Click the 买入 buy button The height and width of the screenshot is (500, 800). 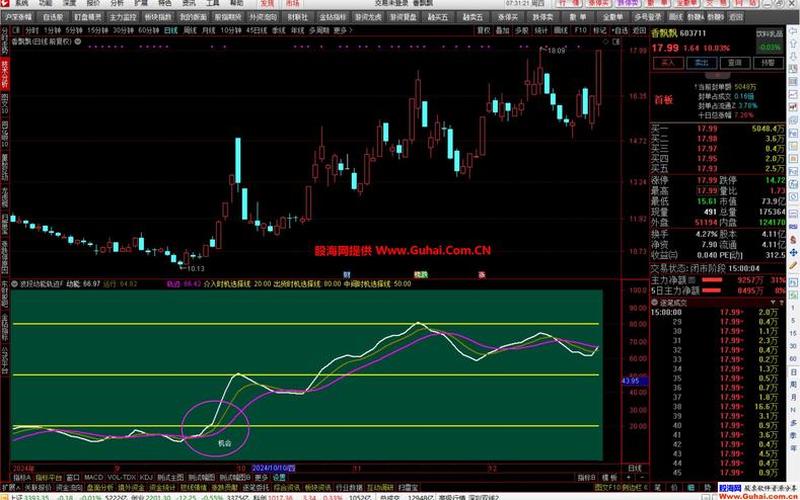668,63
